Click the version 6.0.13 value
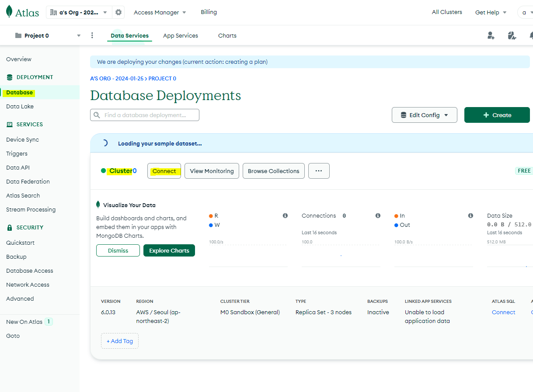 coord(108,312)
